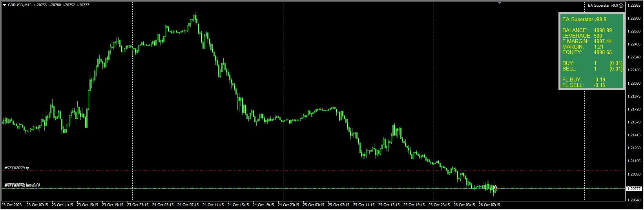Click the EA Superstar v99.9 panel title
The height and width of the screenshot is (210, 644).
coord(584,19)
